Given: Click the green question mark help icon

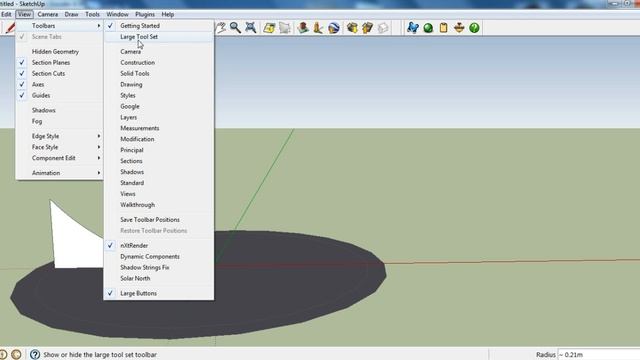Looking at the screenshot, I should (474, 28).
